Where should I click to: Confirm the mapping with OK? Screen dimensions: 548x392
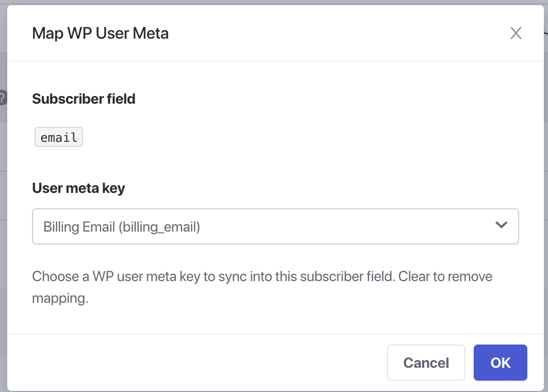(x=500, y=363)
